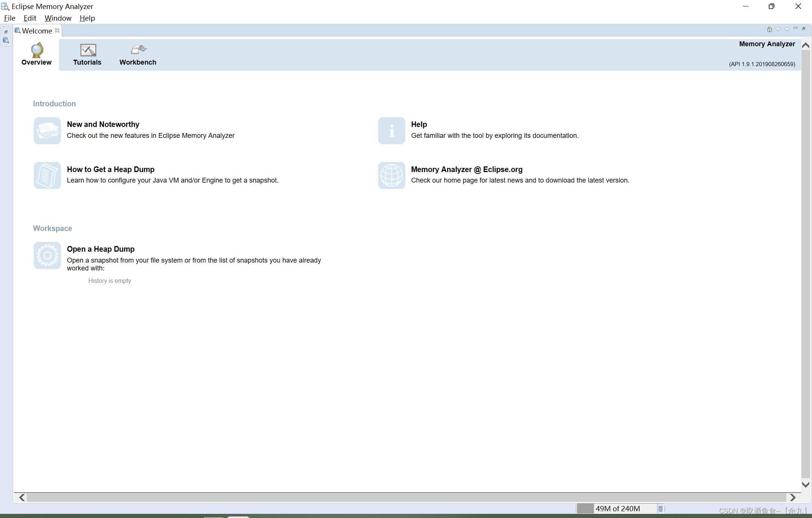The image size is (812, 518).
Task: Run garbage collector trash icon
Action: click(661, 509)
